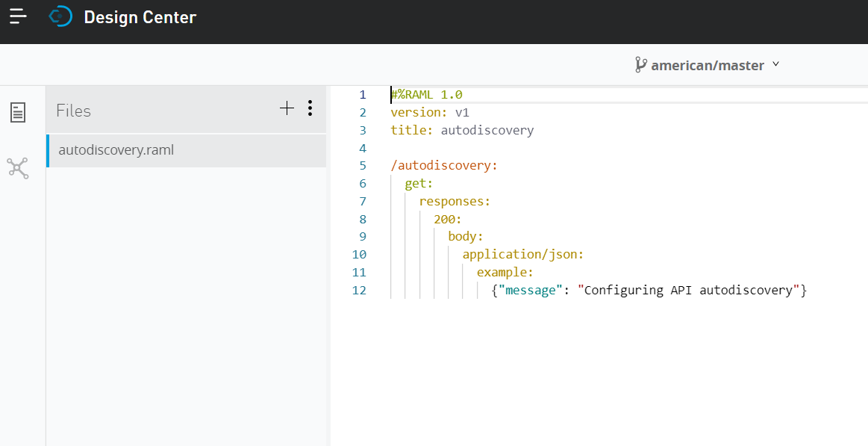Click the /autodiscovery: resource line
The image size is (868, 446).
[444, 165]
